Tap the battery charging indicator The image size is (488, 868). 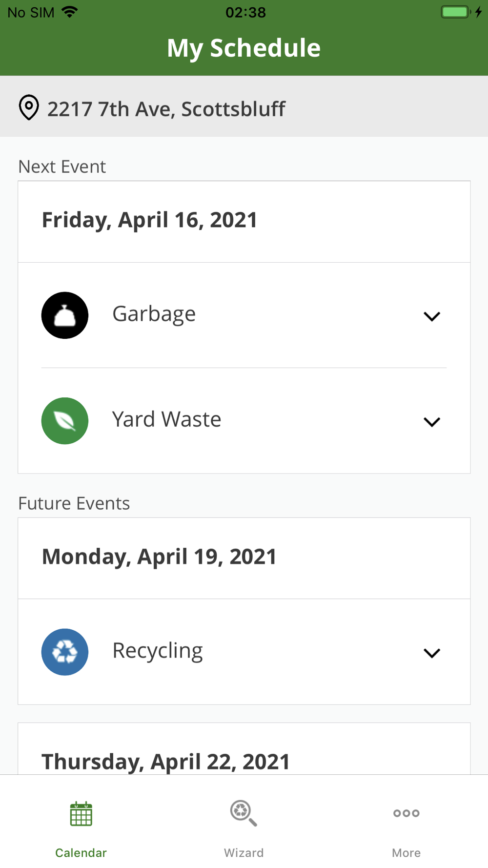[x=461, y=12]
